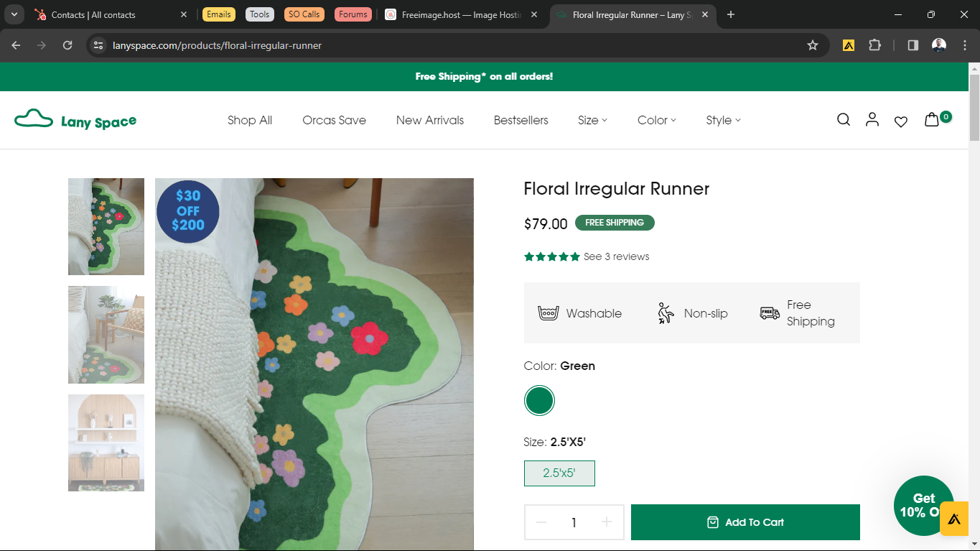Open the browser extensions puzzle icon
This screenshot has height=551, width=980.
(x=874, y=45)
